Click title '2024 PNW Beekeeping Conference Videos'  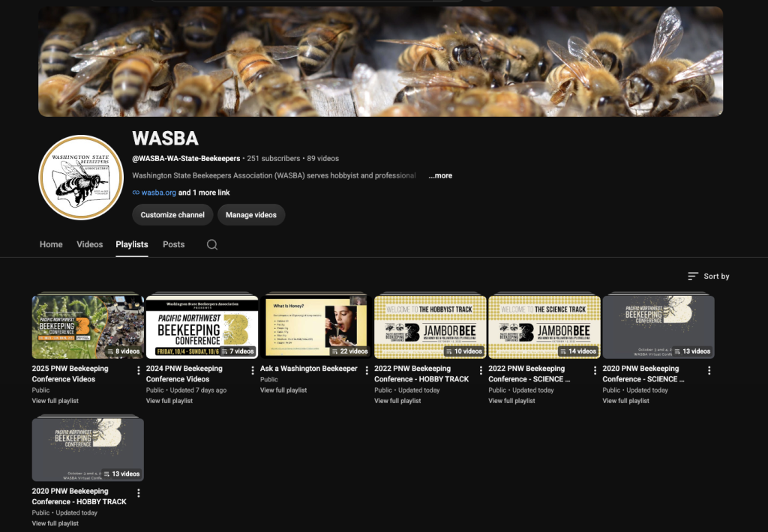(184, 374)
